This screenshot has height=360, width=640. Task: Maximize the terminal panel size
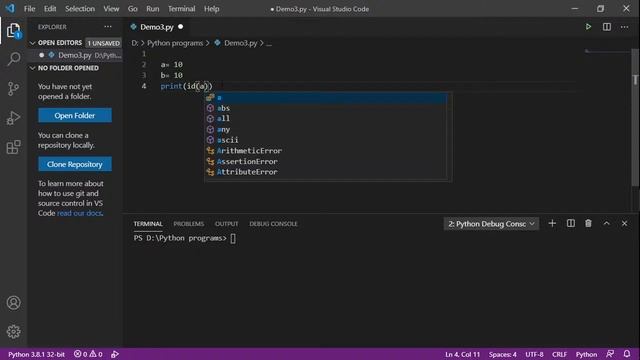coord(607,223)
